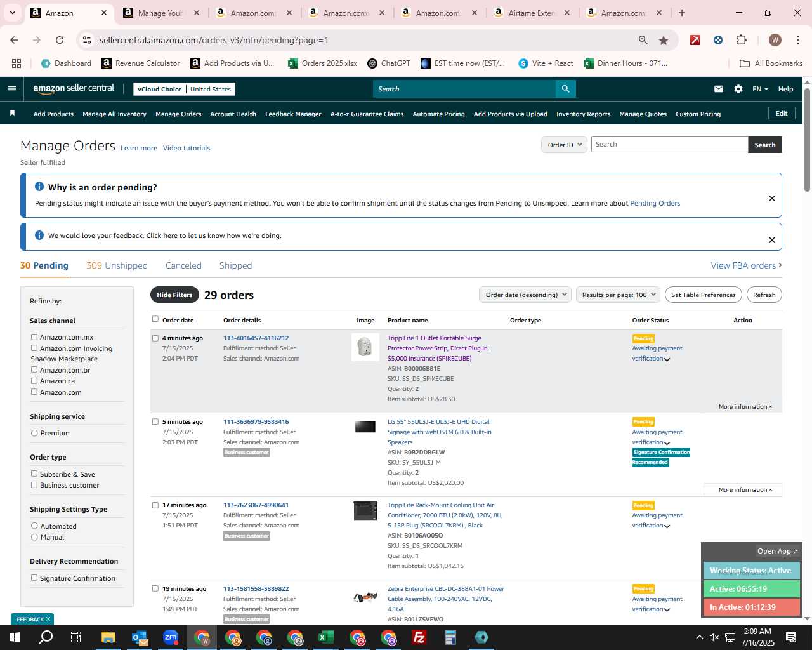Open order link 113-7623067-4990641
The image size is (812, 650).
256,505
